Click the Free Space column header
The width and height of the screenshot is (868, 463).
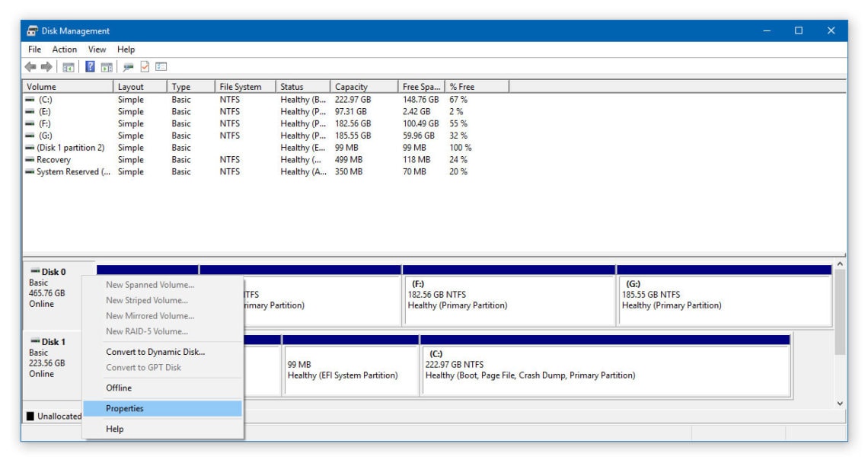click(421, 87)
